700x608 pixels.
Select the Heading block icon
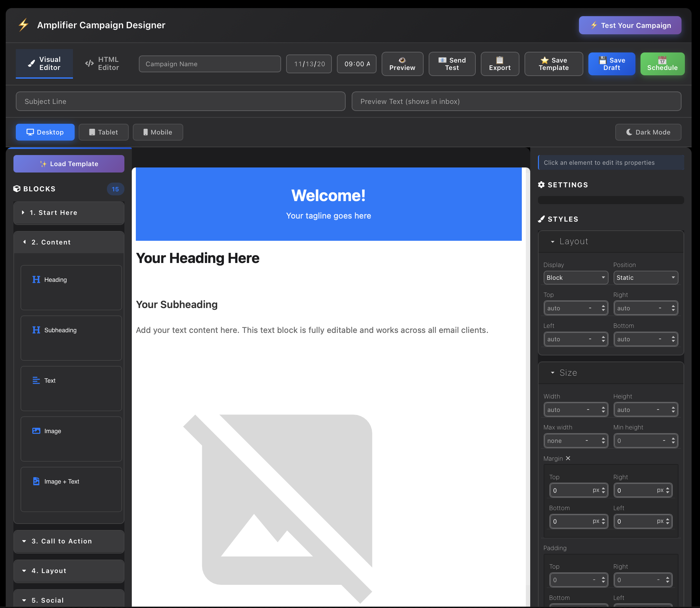36,279
